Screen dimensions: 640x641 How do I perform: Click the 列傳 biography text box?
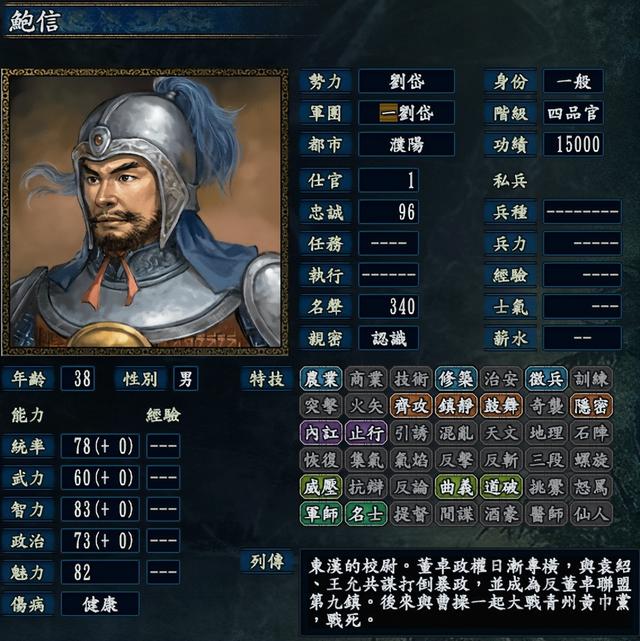point(470,592)
